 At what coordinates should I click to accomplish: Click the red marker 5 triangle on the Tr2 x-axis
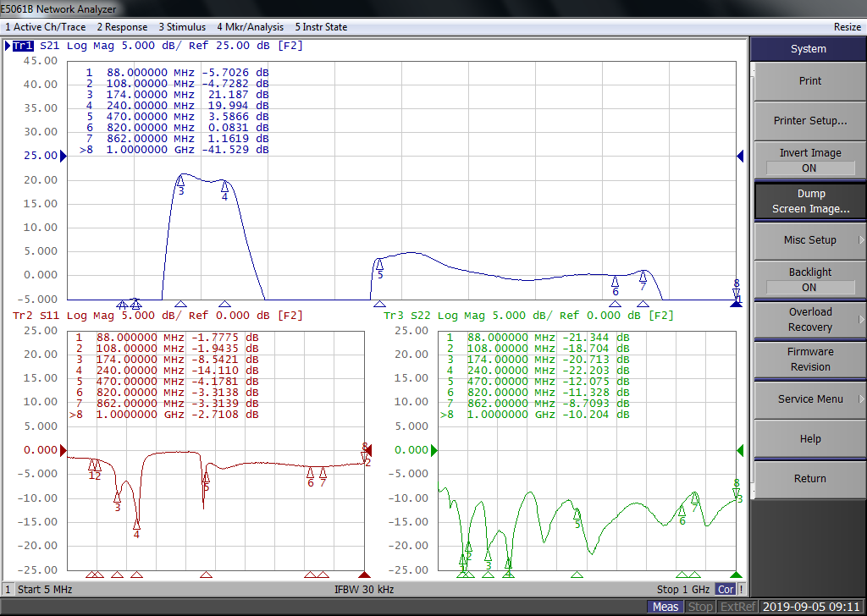206,575
